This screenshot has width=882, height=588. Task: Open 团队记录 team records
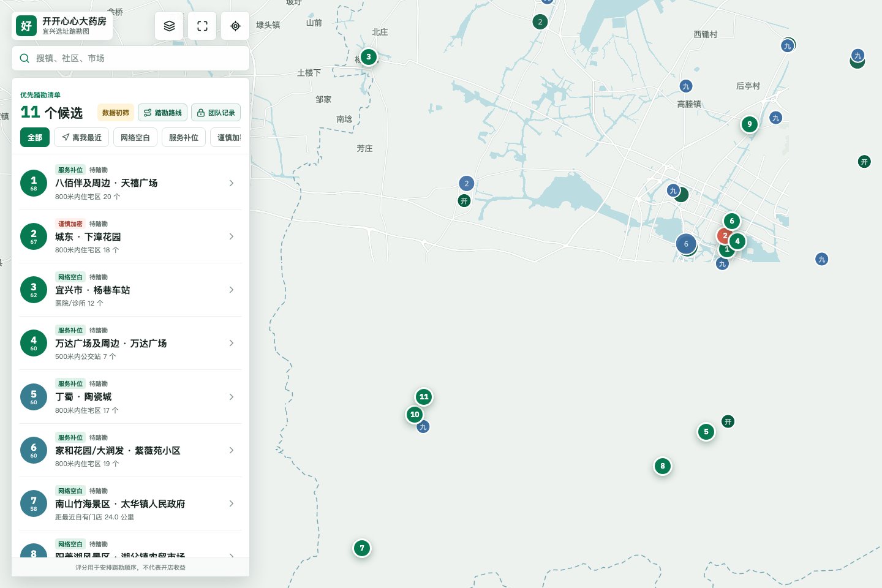(216, 113)
